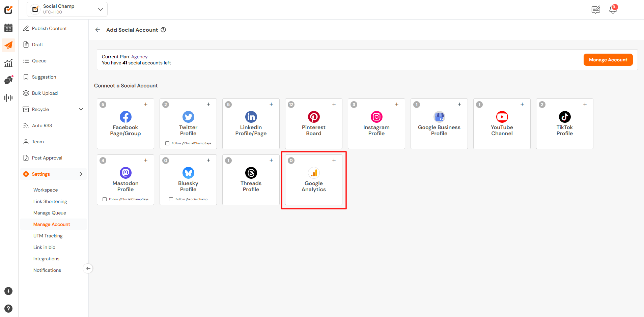Open the Social Champ workspace dropdown
The width and height of the screenshot is (644, 317).
click(x=67, y=9)
